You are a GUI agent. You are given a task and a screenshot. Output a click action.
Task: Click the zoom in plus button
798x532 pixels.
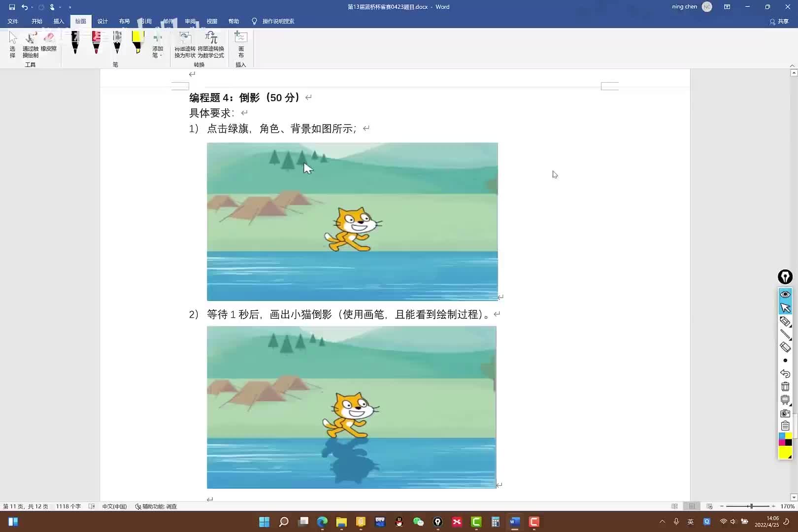(x=773, y=506)
